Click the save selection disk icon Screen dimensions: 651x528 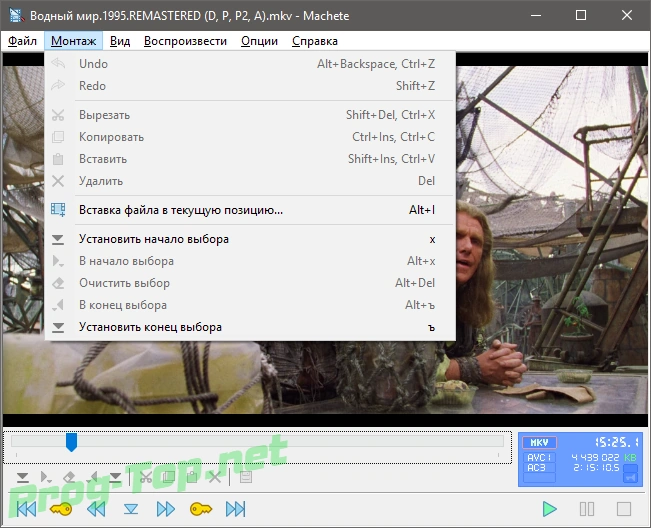(x=246, y=477)
